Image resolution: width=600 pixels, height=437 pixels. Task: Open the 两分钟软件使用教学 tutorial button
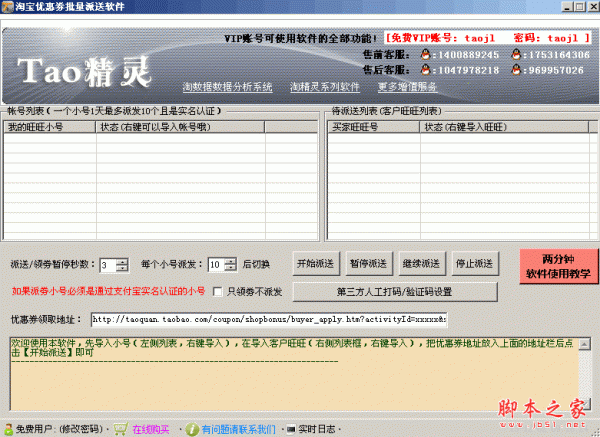pos(559,266)
